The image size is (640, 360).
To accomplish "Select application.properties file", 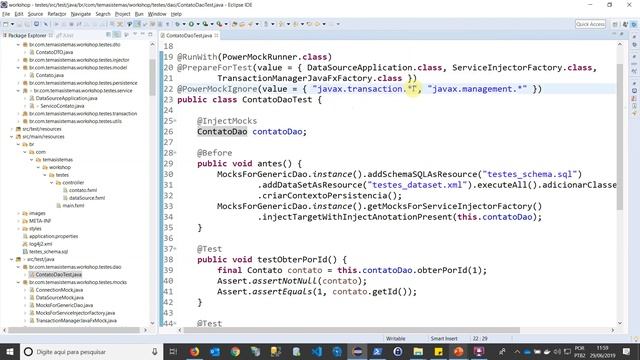I will pyautogui.click(x=53, y=236).
